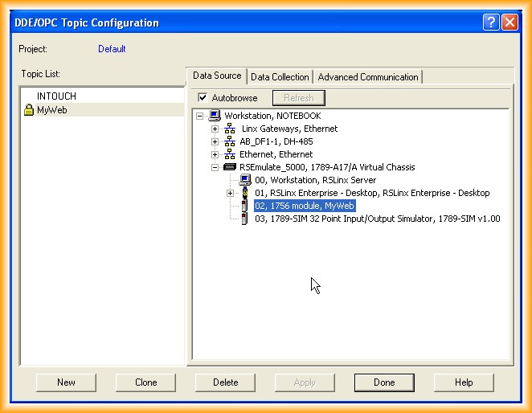Click the 1789-SIM simulator module icon
The width and height of the screenshot is (532, 413).
[245, 219]
